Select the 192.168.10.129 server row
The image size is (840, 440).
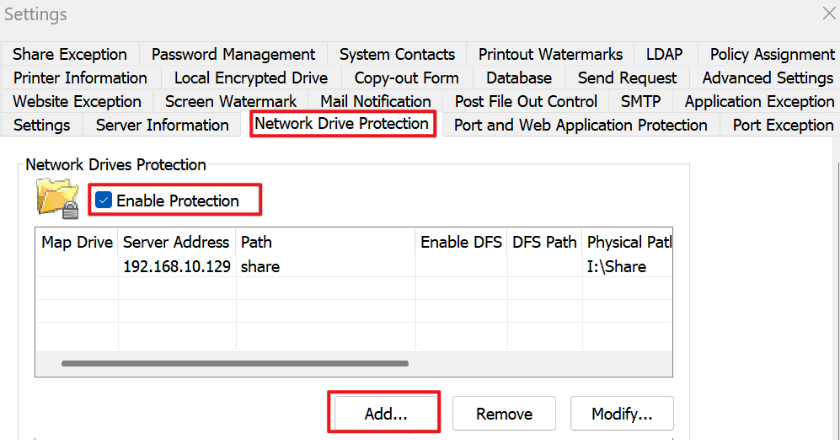[354, 266]
